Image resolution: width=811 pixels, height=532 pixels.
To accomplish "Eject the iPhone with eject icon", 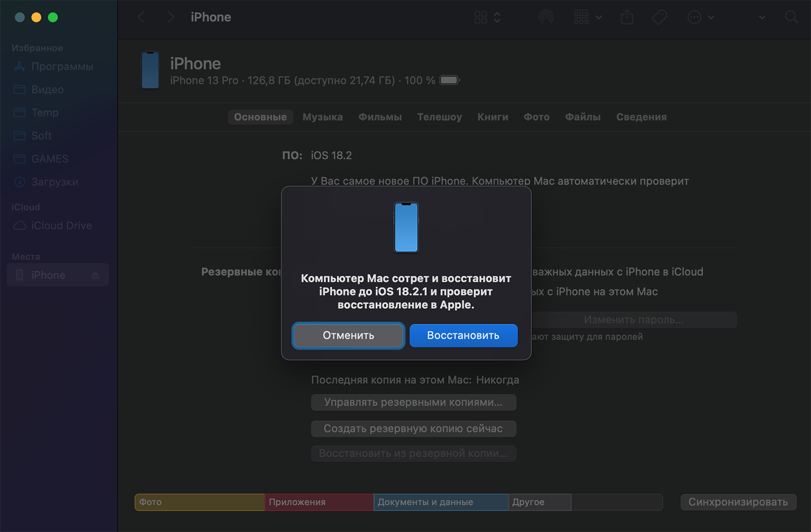I will point(95,275).
